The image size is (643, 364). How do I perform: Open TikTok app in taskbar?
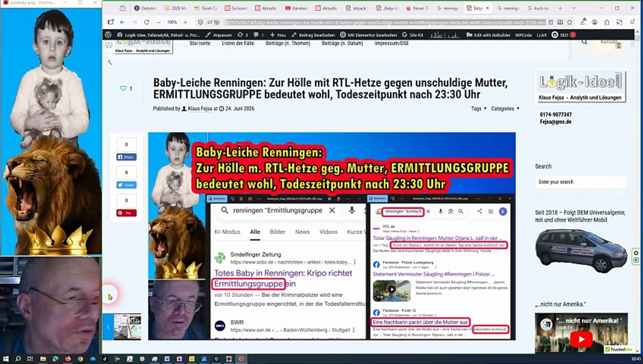pos(105,359)
